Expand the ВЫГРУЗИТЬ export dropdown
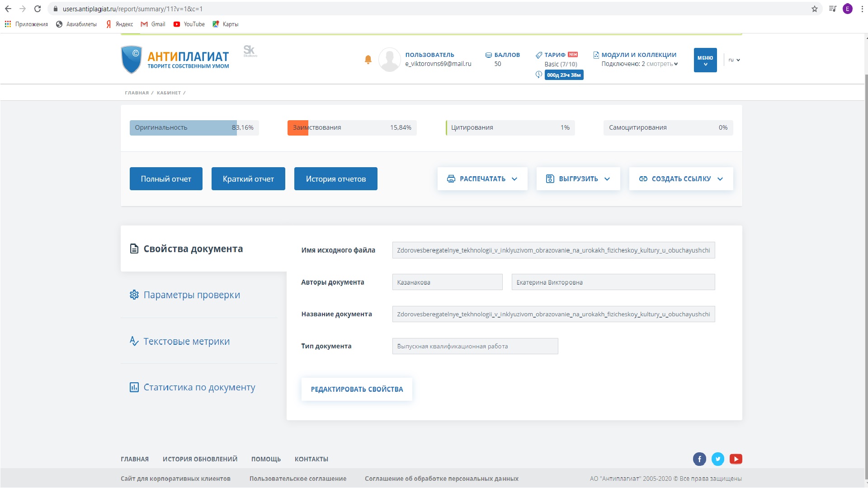This screenshot has width=868, height=488. (578, 179)
